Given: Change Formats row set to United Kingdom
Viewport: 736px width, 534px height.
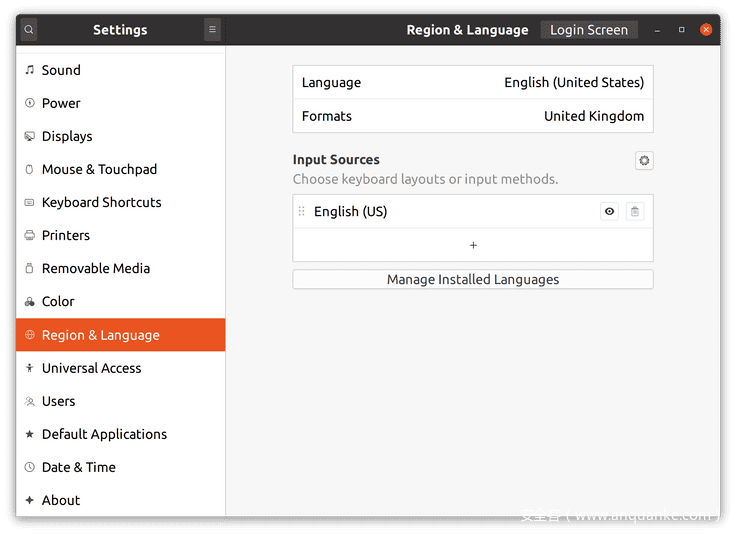Looking at the screenshot, I should (472, 116).
